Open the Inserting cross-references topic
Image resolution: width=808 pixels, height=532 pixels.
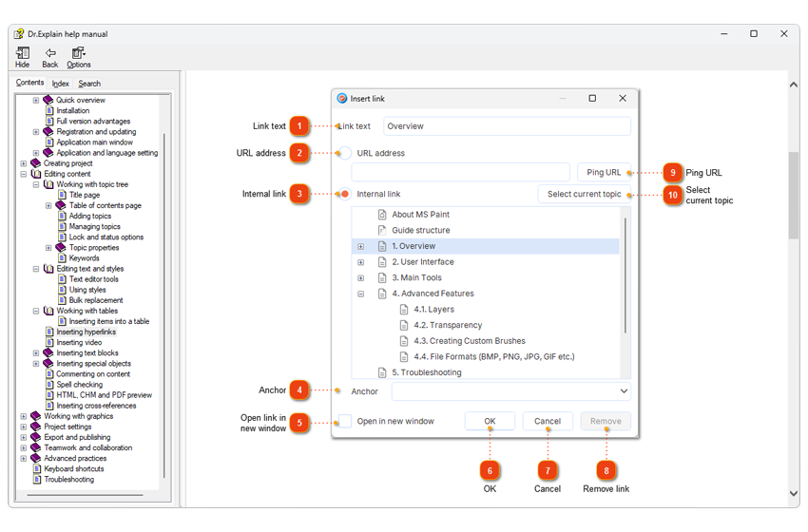tap(96, 406)
